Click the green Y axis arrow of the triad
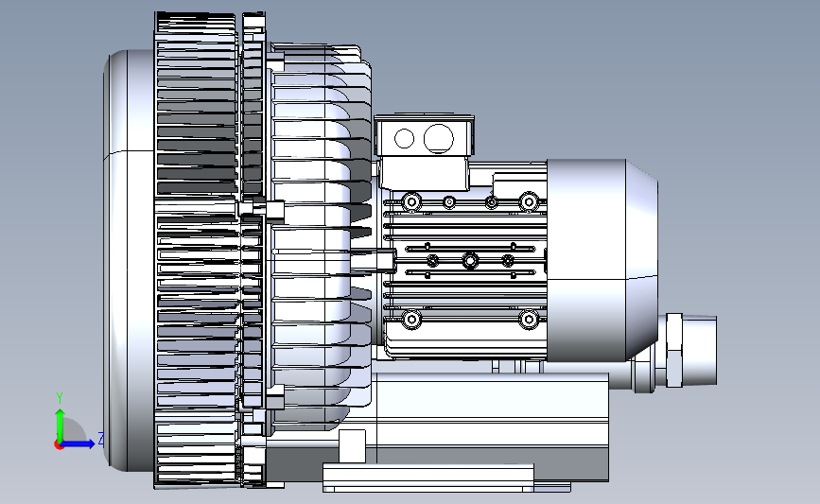This screenshot has height=504, width=820. 61,425
